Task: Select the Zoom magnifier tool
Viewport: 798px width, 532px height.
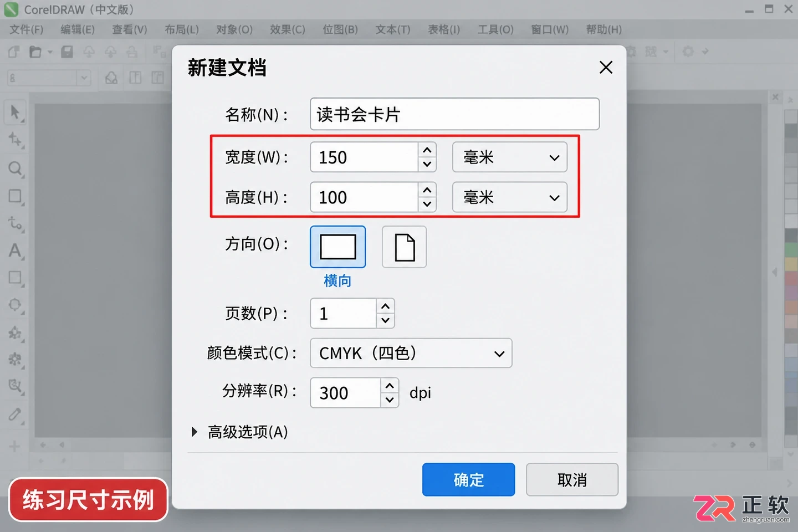Action: tap(15, 168)
